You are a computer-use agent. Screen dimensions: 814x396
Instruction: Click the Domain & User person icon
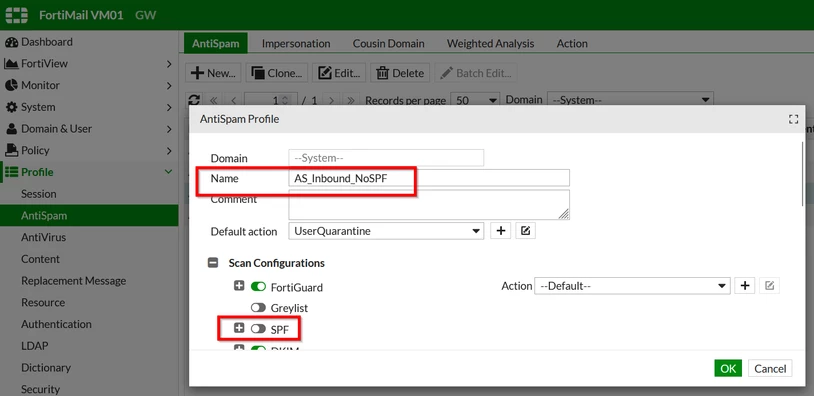(x=11, y=129)
